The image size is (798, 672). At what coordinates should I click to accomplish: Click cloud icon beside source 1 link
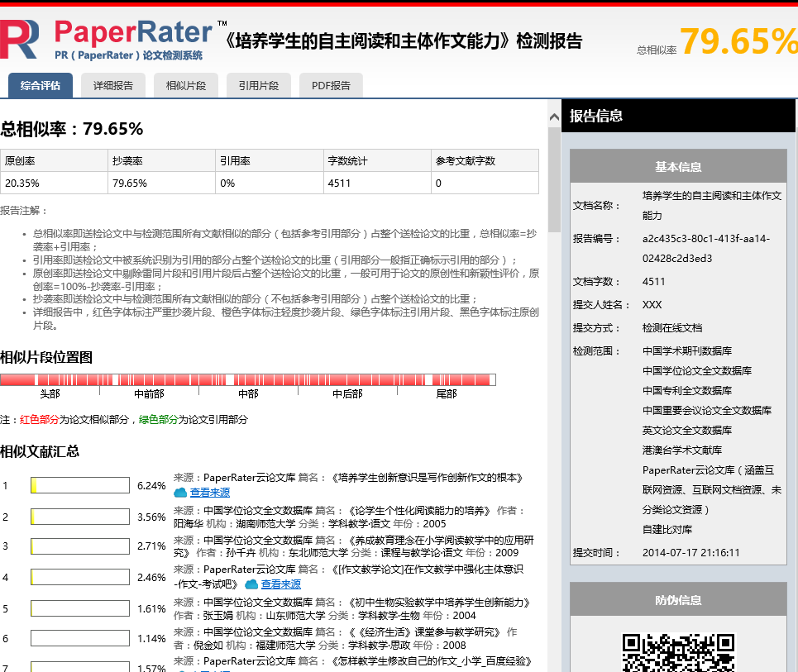pyautogui.click(x=180, y=493)
